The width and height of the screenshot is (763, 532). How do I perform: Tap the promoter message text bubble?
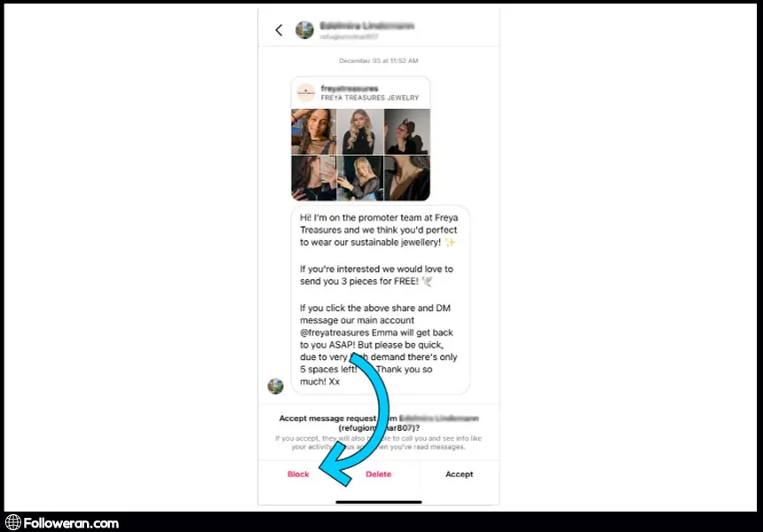tap(381, 300)
